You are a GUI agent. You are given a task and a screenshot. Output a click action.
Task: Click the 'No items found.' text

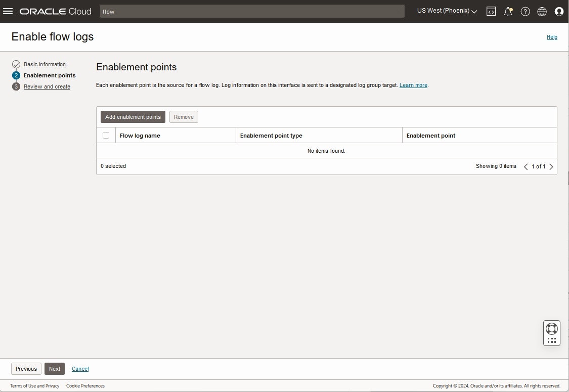326,151
